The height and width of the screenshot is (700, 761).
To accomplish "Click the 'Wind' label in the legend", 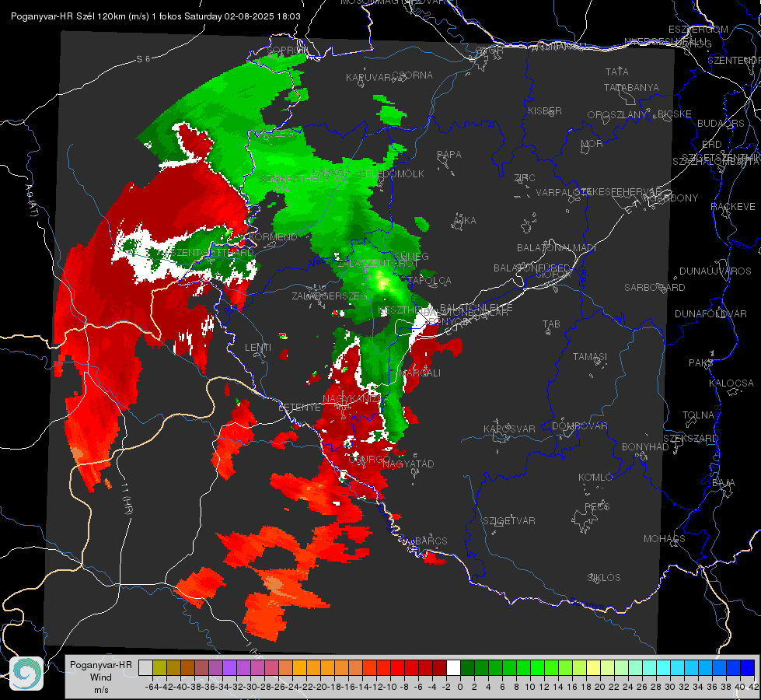I will 100,677.
